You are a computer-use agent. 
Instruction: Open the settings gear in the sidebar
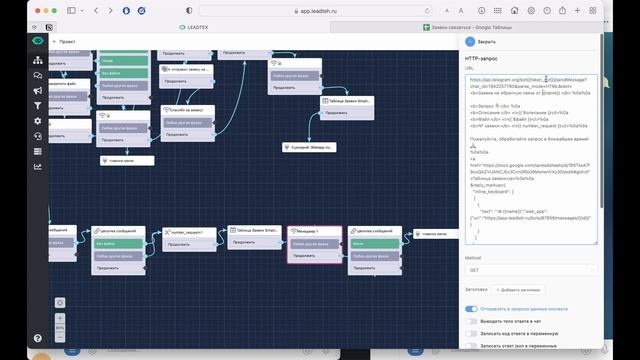pyautogui.click(x=38, y=121)
